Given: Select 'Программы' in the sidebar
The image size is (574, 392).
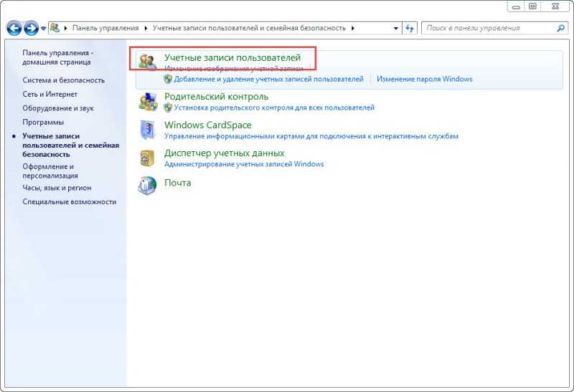Looking at the screenshot, I should 43,122.
